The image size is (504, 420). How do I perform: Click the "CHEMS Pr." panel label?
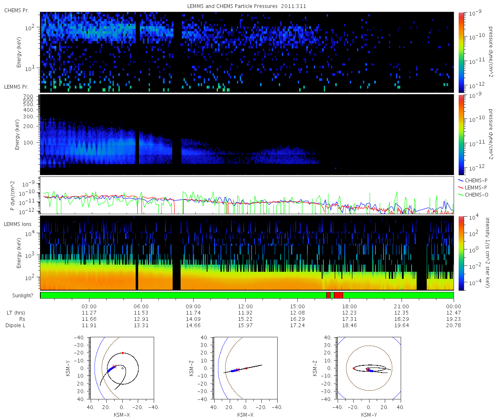(x=16, y=10)
